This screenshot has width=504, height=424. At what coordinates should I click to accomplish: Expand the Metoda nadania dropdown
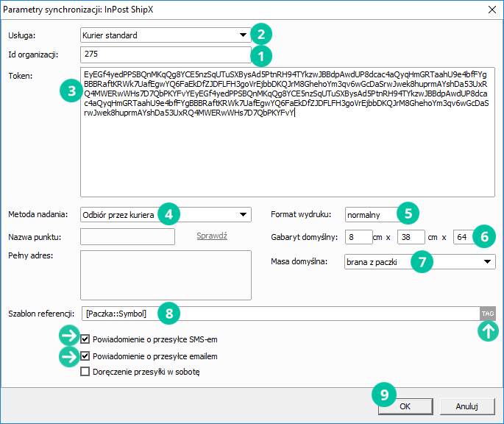(166, 214)
